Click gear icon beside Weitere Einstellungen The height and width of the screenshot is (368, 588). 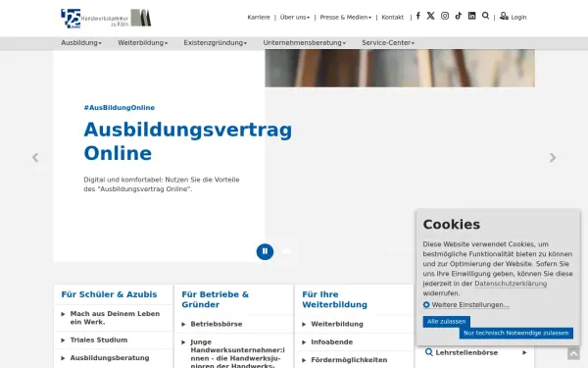426,304
